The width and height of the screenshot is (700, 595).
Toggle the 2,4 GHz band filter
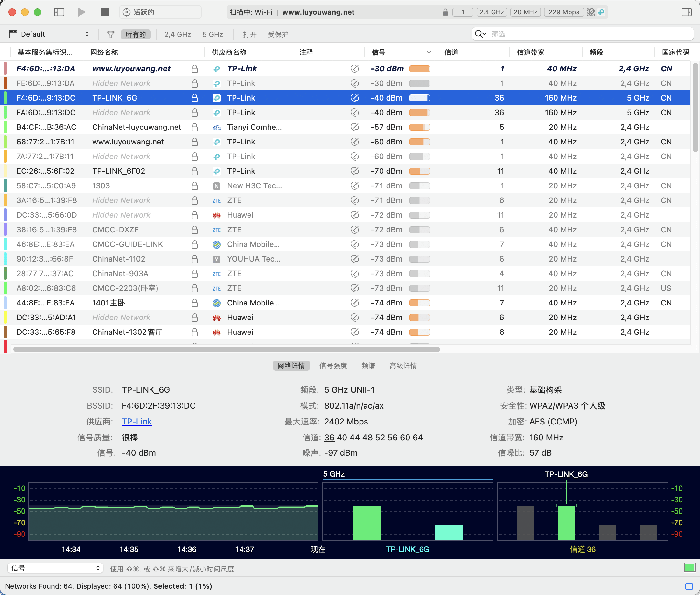click(178, 34)
